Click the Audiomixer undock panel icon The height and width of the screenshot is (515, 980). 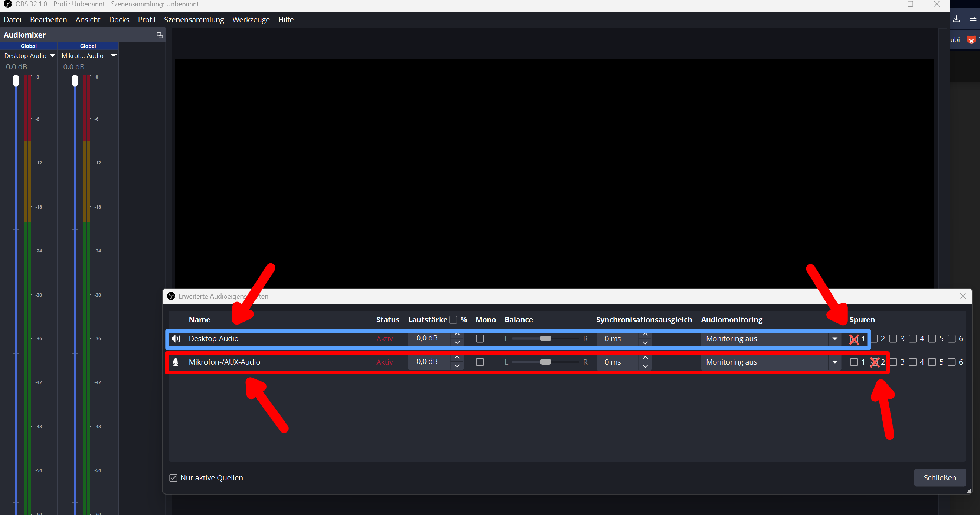coord(160,35)
